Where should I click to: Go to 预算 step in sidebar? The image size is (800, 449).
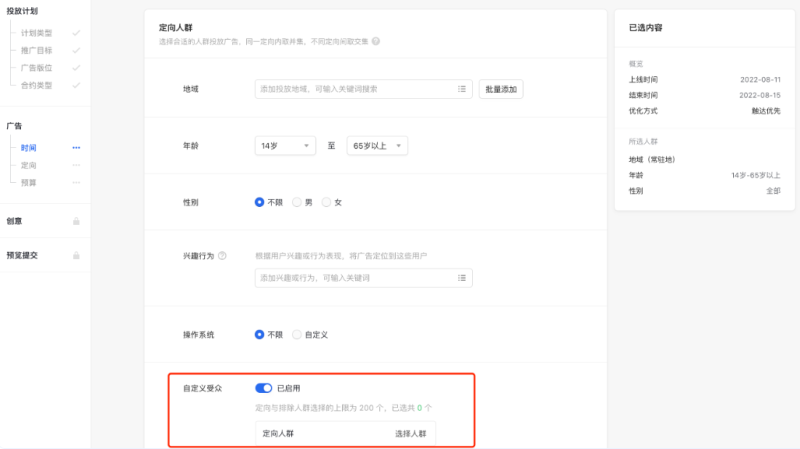pyautogui.click(x=29, y=183)
